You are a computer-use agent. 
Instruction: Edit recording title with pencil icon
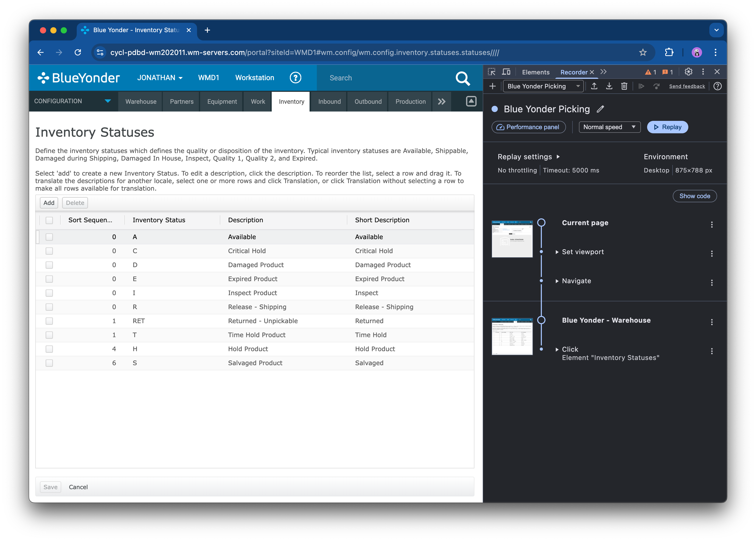(x=600, y=109)
